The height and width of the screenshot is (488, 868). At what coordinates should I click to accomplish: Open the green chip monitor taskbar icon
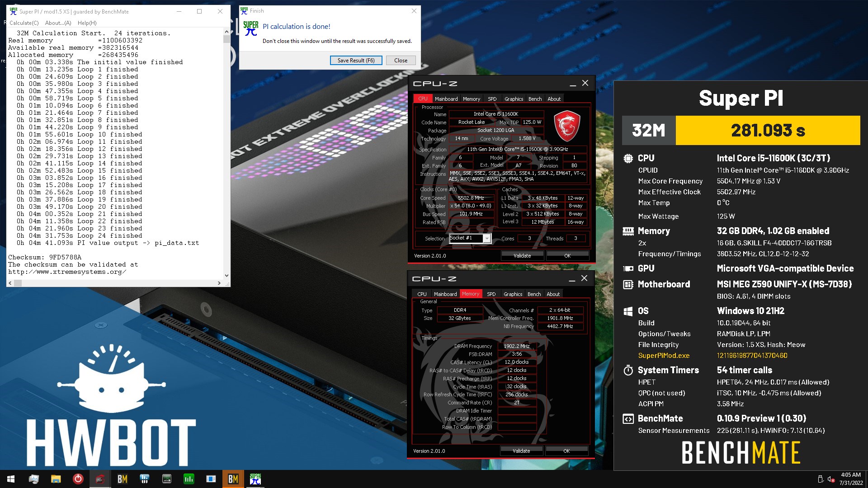(x=167, y=479)
